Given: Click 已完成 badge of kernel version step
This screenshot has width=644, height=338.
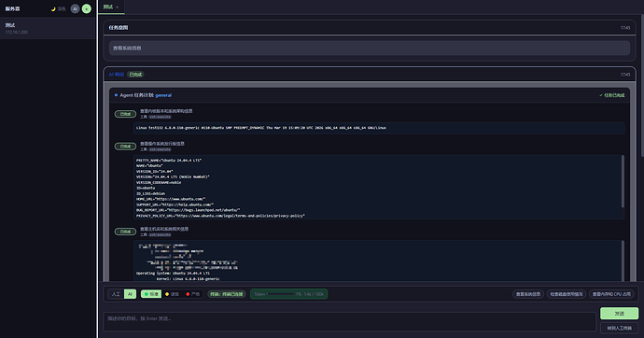Looking at the screenshot, I should (x=125, y=114).
